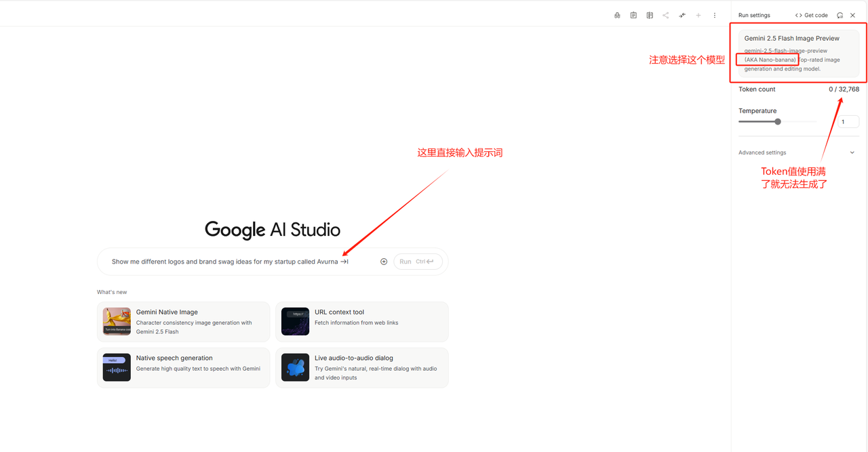The width and height of the screenshot is (868, 452).
Task: Click the reset settings icon beside Get code
Action: pyautogui.click(x=840, y=15)
